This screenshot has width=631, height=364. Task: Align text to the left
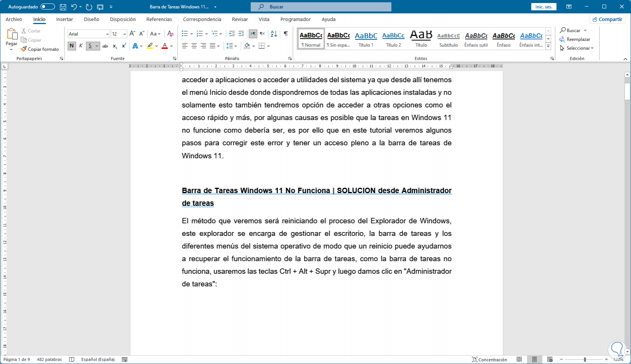(185, 46)
